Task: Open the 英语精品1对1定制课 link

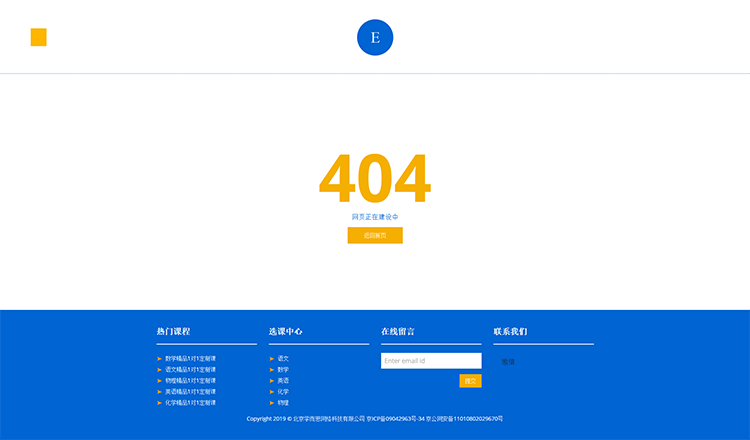Action: [x=191, y=391]
